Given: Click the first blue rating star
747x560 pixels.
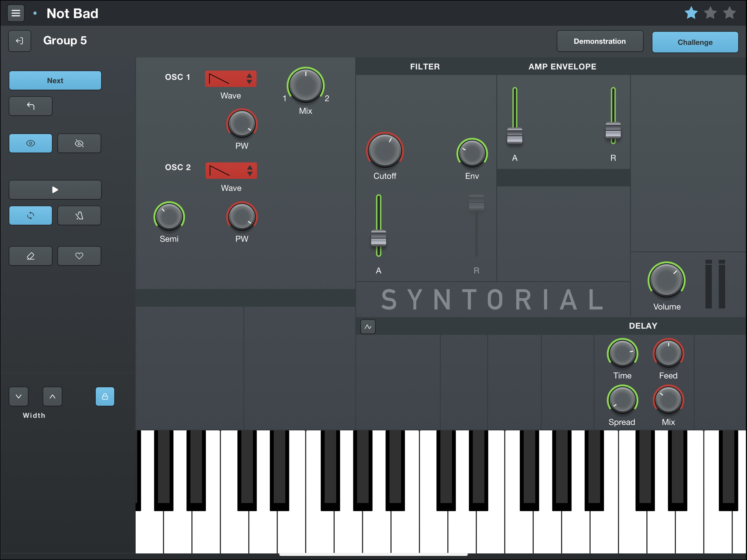Looking at the screenshot, I should (x=691, y=13).
